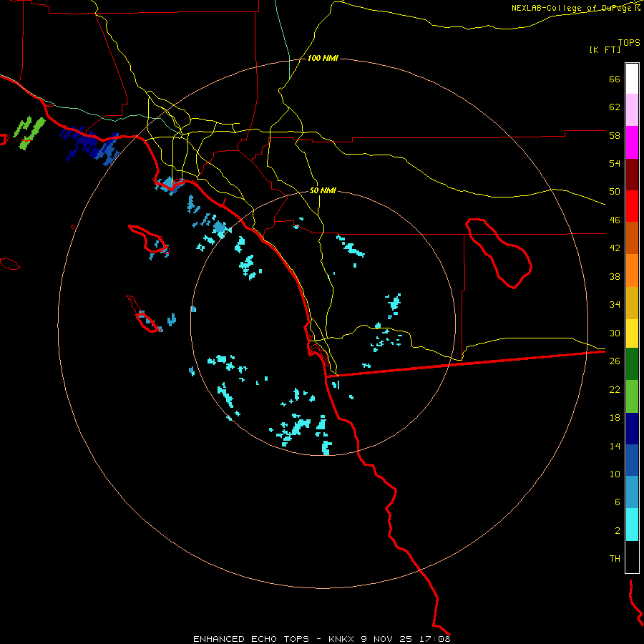
Task: Click the legend value "62"
Action: coord(615,107)
